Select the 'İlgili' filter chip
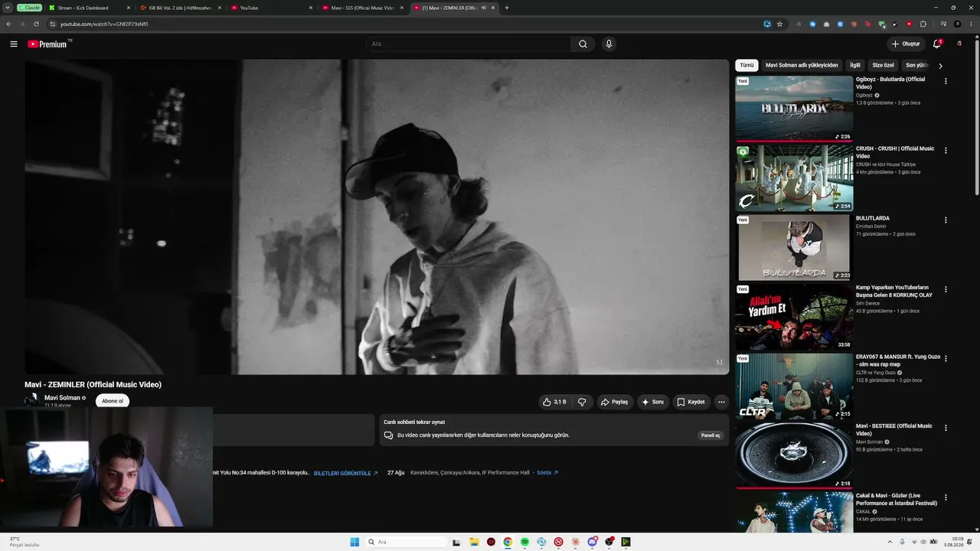 coord(855,65)
